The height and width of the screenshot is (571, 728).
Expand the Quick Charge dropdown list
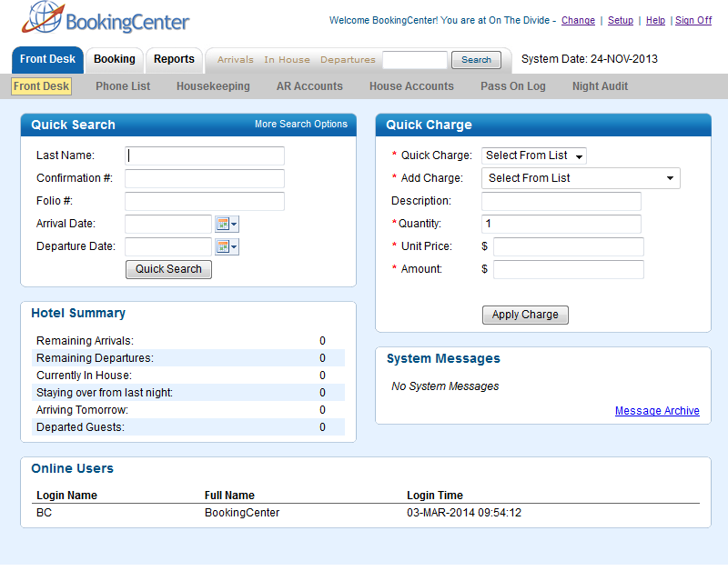pyautogui.click(x=534, y=155)
